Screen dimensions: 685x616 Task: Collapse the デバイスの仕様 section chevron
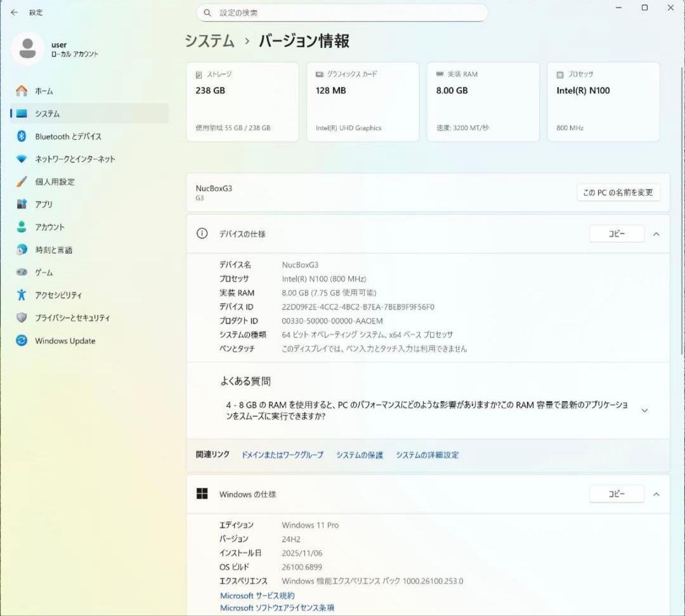point(656,234)
